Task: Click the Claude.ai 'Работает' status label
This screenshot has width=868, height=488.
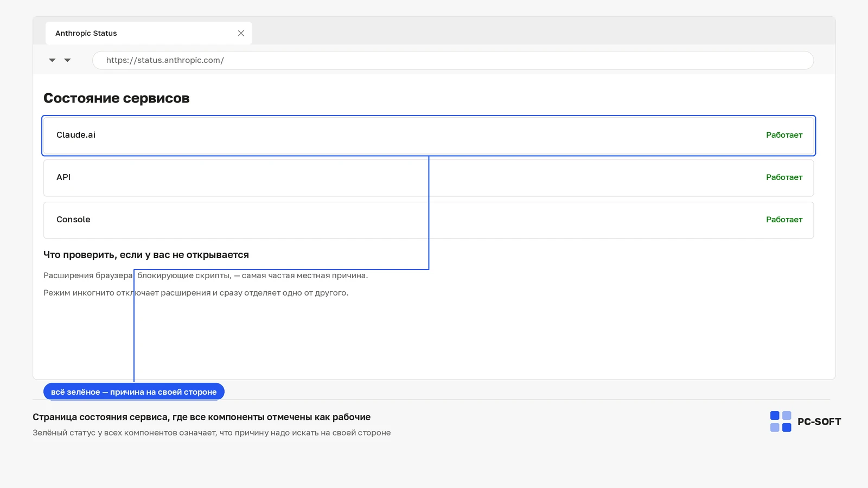Action: [x=784, y=135]
